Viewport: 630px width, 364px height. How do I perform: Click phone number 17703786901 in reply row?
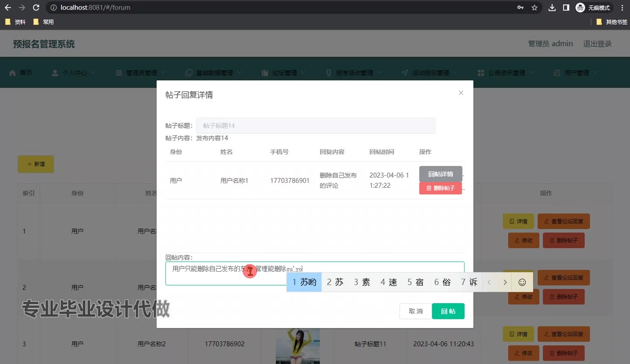(x=290, y=180)
